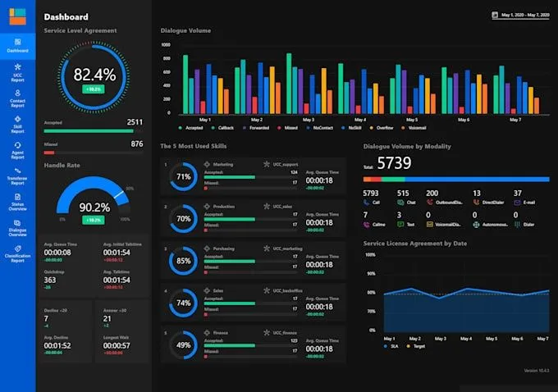Viewport: 558px width, 392px height.
Task: Toggle the Missed series in chart legend
Action: 287,128
